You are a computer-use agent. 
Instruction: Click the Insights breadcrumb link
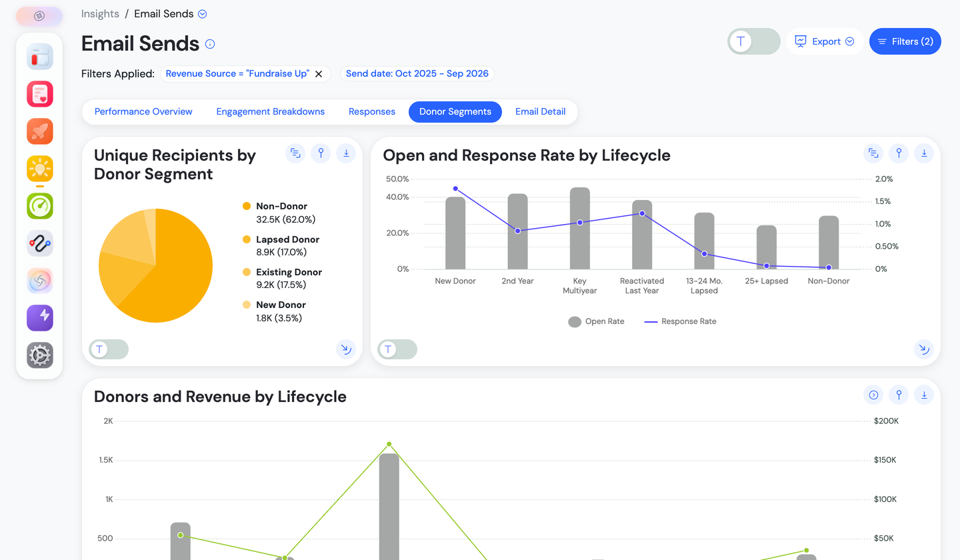[x=100, y=14]
